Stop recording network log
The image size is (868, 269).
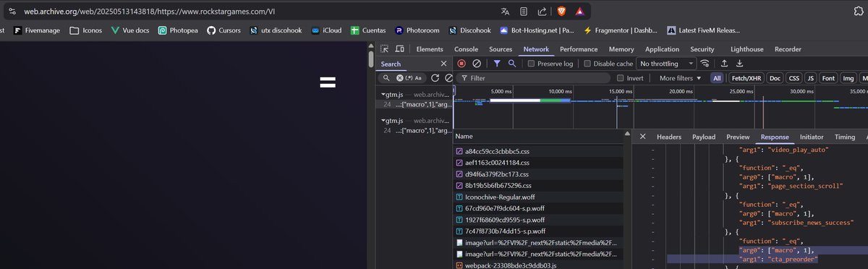pyautogui.click(x=461, y=64)
